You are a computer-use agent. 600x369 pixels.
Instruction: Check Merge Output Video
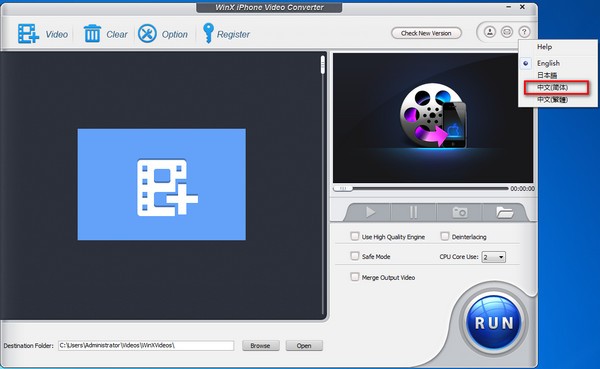[355, 277]
